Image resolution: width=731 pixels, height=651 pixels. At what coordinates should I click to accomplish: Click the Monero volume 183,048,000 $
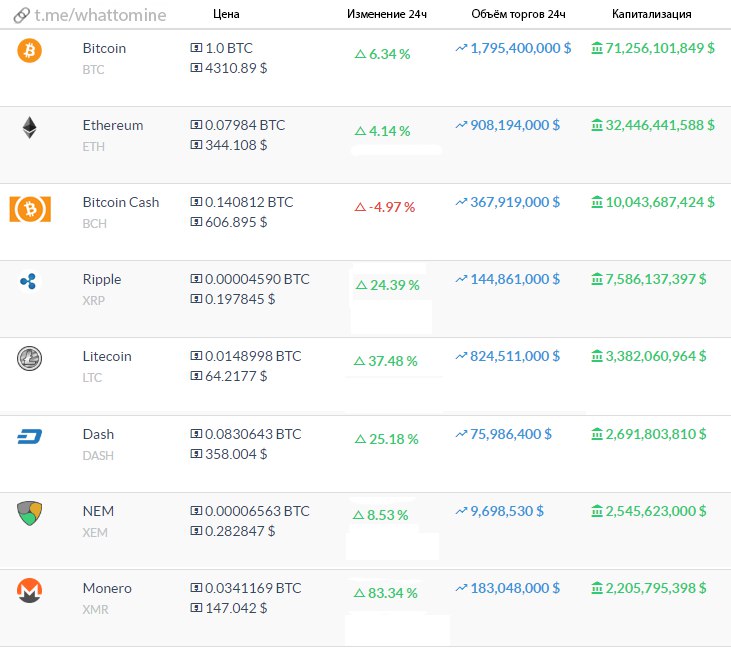pyautogui.click(x=515, y=588)
